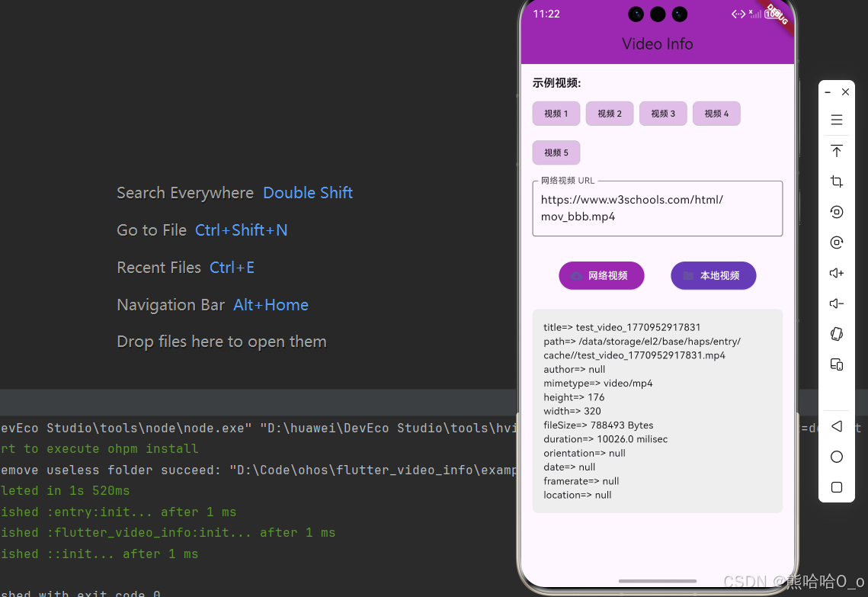Click the location=> null line
868x597 pixels.
[577, 495]
